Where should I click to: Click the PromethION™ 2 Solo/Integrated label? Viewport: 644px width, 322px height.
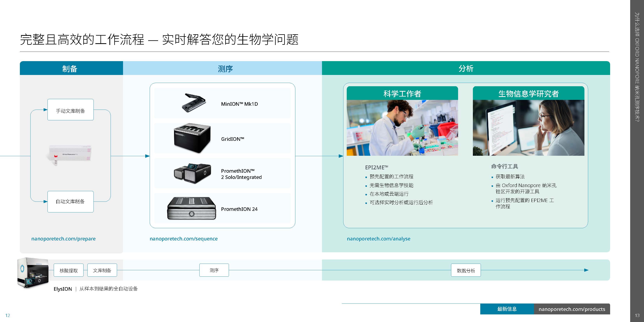pyautogui.click(x=241, y=174)
